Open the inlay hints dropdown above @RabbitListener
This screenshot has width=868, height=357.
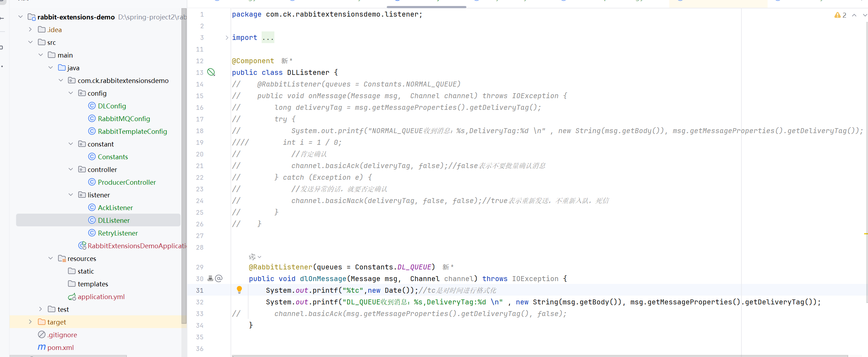tap(255, 257)
